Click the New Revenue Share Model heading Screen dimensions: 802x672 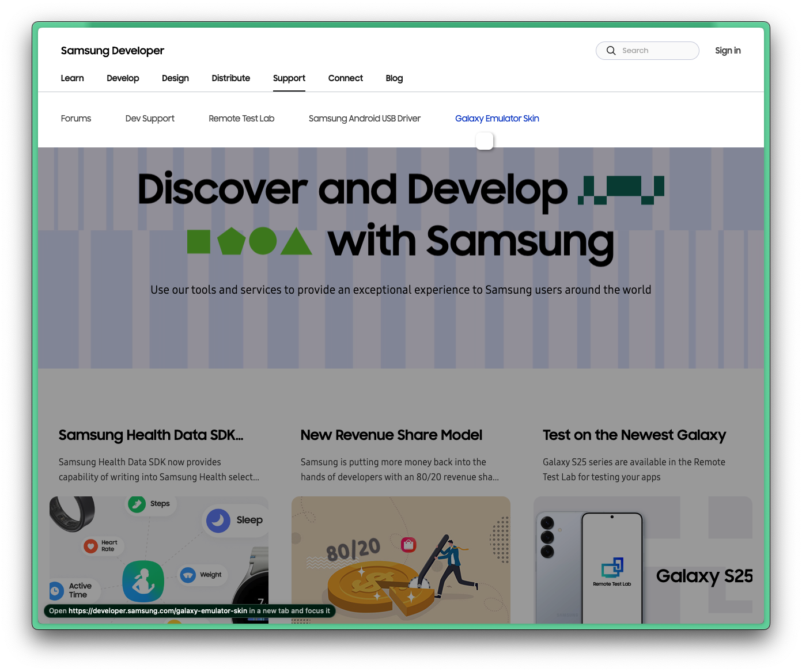coord(391,435)
